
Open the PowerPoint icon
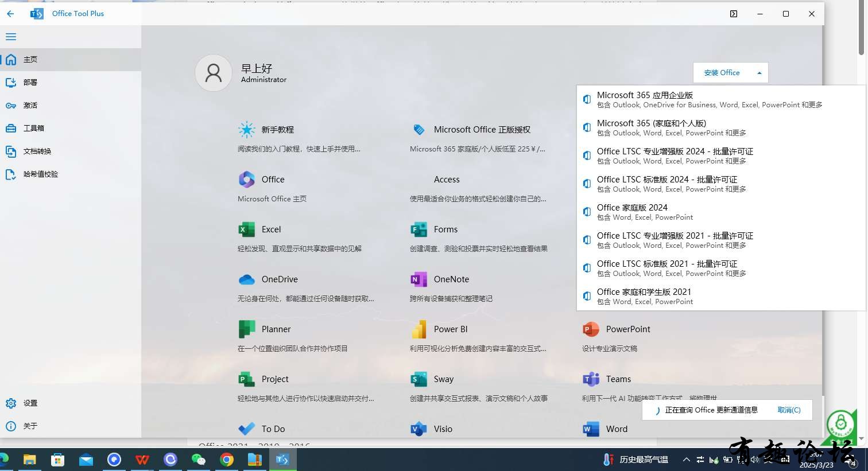pyautogui.click(x=591, y=329)
